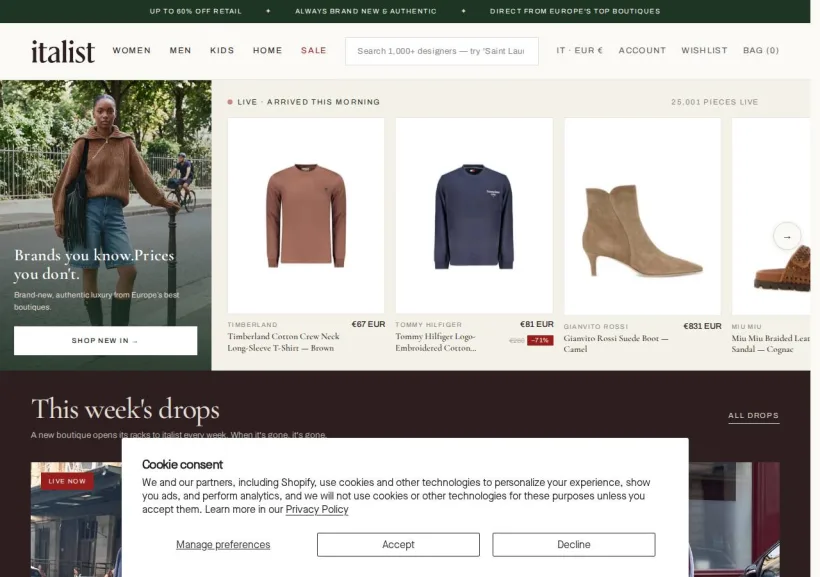This screenshot has width=820, height=577.
Task: Open Manage preferences for cookies
Action: tap(223, 545)
